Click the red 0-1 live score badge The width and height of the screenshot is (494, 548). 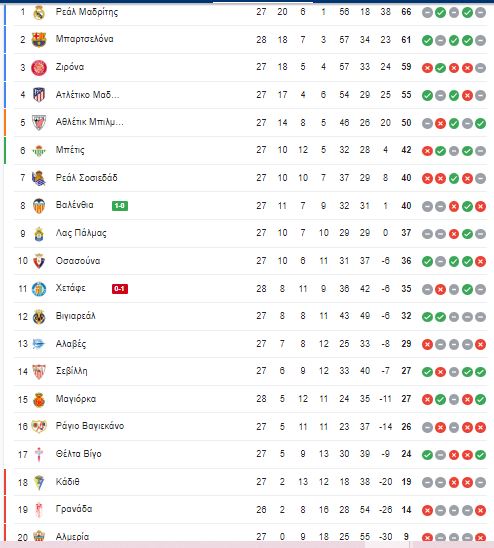pos(120,289)
